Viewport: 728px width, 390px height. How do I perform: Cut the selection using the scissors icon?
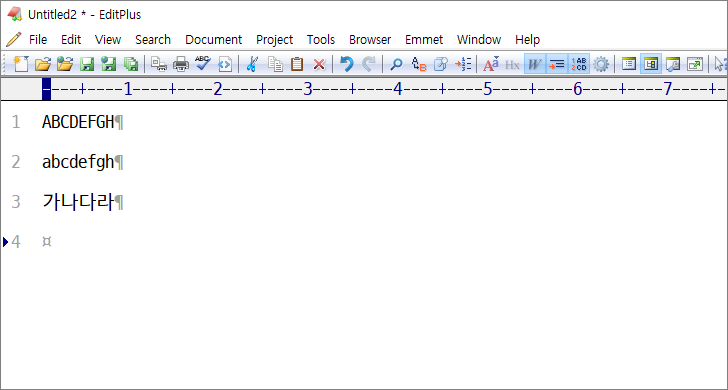coord(252,64)
